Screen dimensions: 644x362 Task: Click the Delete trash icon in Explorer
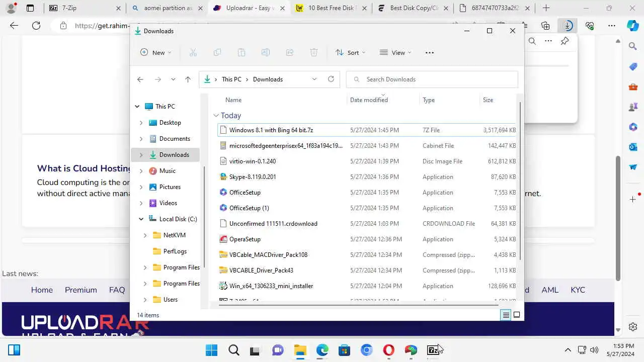point(313,52)
